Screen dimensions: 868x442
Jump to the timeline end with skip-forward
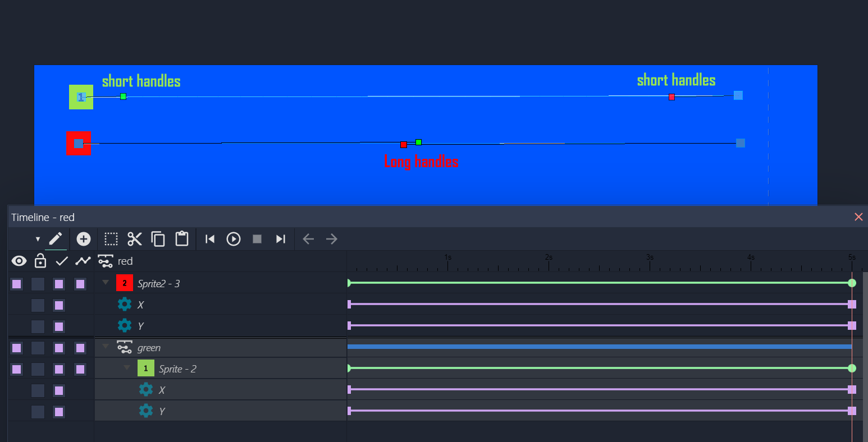pos(281,239)
